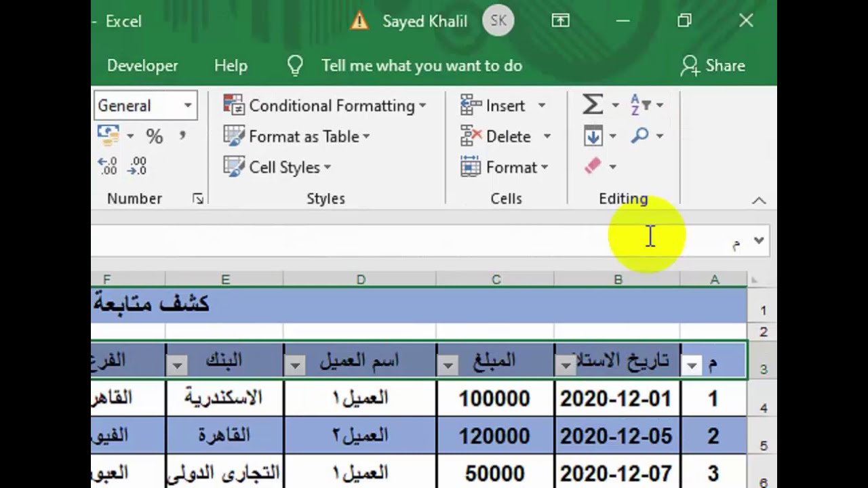Select date cell 2020-12-05
This screenshot has width=868, height=488.
[x=617, y=435]
